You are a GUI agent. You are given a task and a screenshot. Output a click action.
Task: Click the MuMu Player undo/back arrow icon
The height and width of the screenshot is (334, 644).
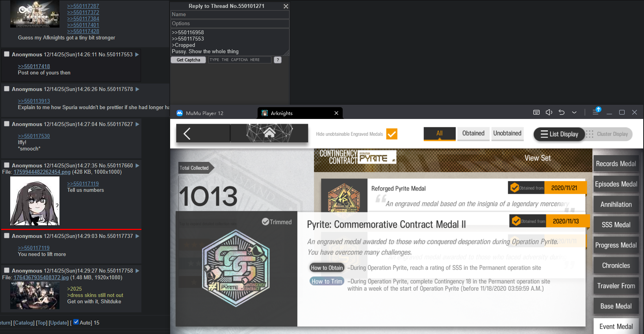pos(562,113)
